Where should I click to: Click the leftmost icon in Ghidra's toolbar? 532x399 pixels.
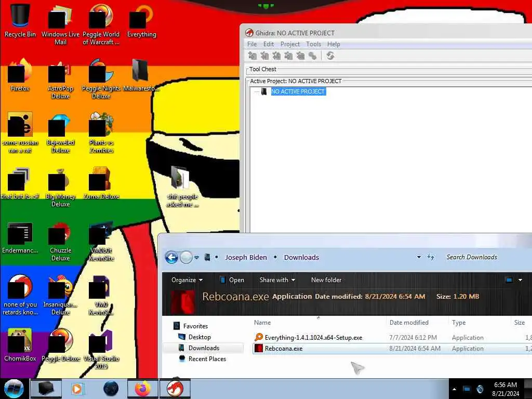252,56
